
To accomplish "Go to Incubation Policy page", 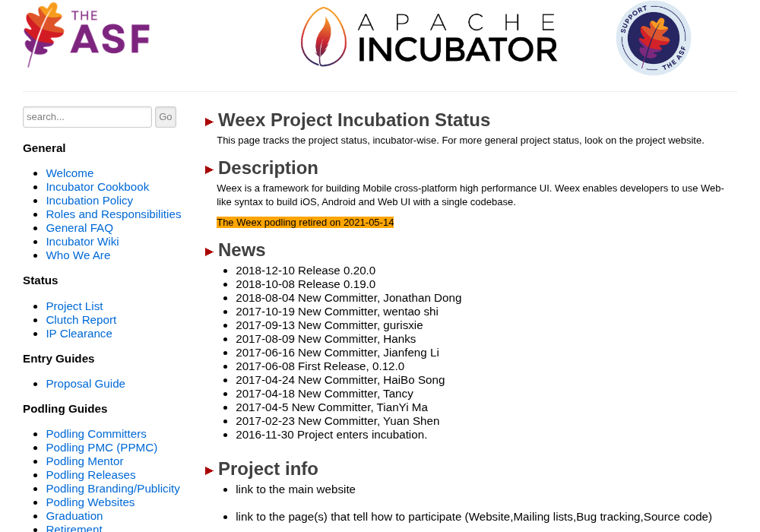I will point(89,201).
